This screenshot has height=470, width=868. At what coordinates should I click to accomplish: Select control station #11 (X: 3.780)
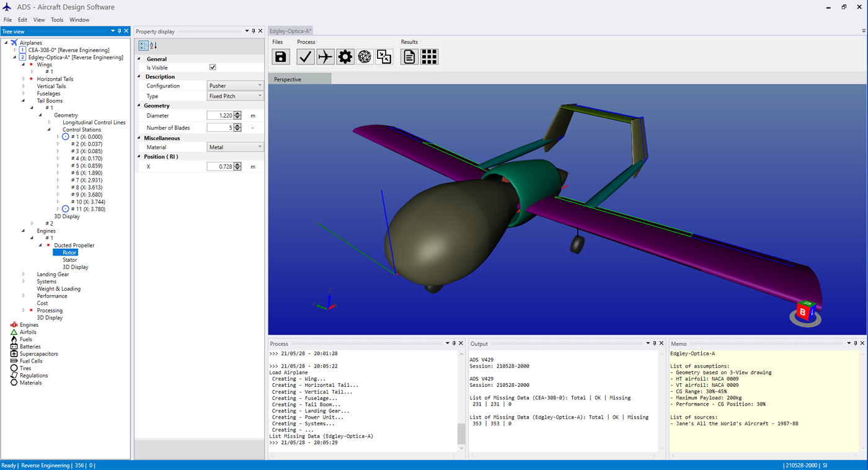click(x=88, y=209)
